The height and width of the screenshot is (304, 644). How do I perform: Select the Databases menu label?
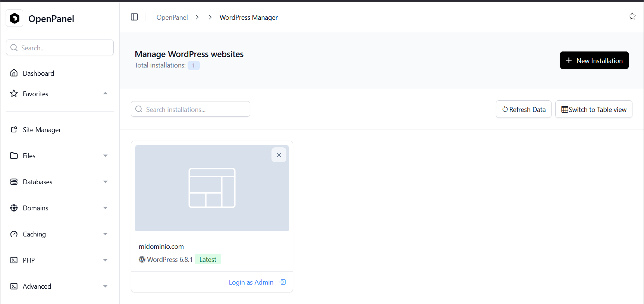point(38,182)
